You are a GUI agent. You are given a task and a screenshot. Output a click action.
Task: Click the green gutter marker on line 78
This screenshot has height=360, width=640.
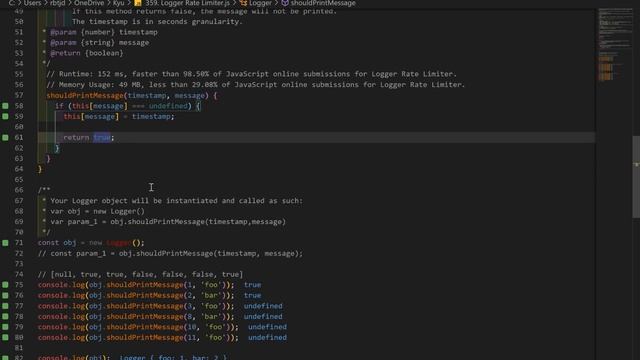coord(5,316)
